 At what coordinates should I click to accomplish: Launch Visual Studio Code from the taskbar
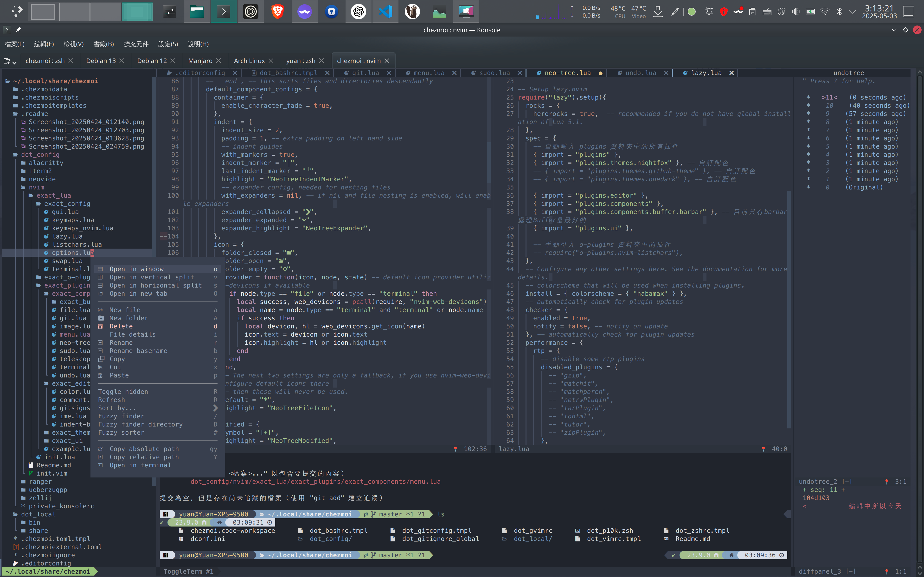[385, 12]
